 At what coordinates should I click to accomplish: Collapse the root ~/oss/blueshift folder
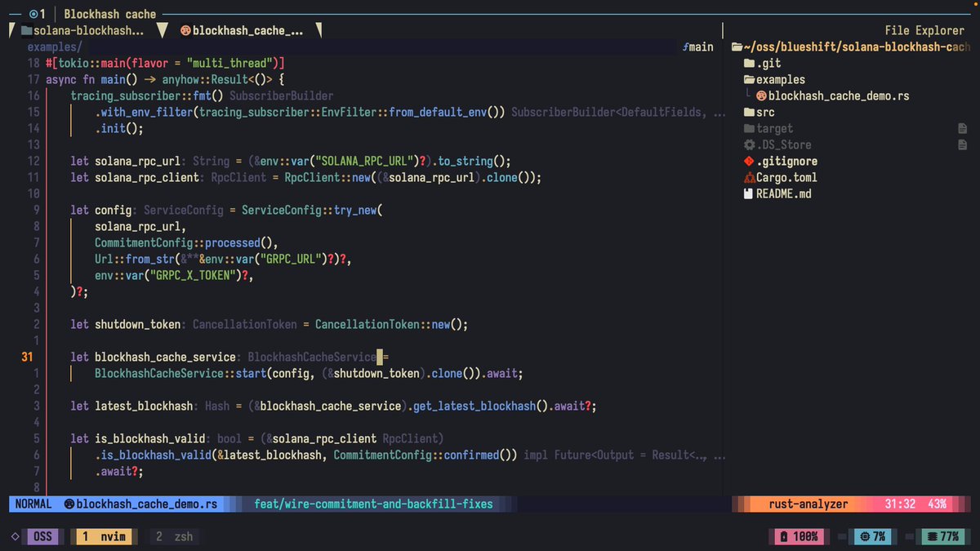coord(737,47)
